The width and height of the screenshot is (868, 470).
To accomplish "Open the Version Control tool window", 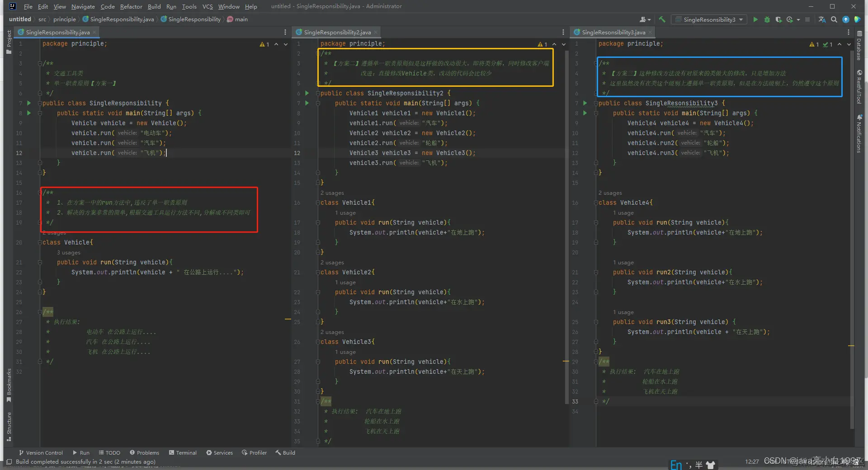I will pos(41,453).
